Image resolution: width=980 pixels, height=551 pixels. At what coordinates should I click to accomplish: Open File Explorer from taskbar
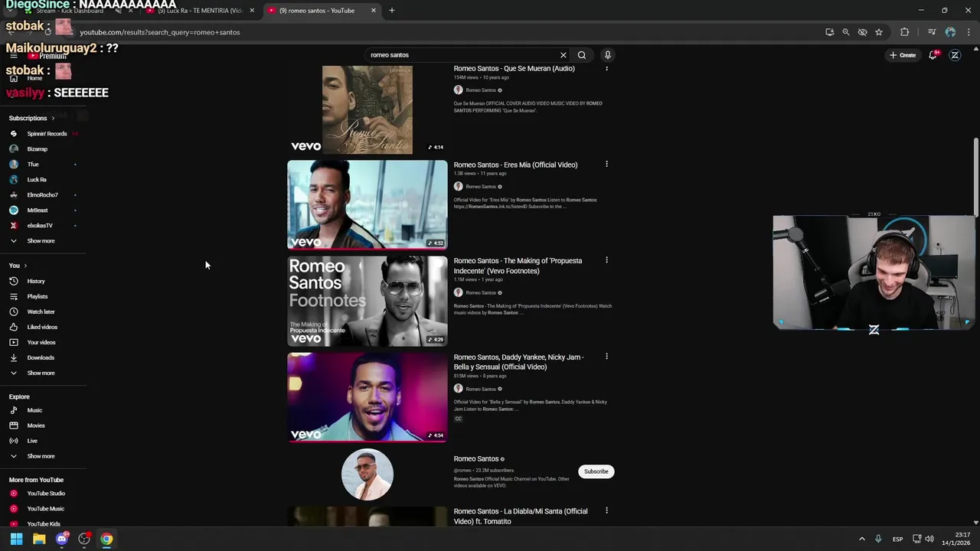[x=39, y=539]
